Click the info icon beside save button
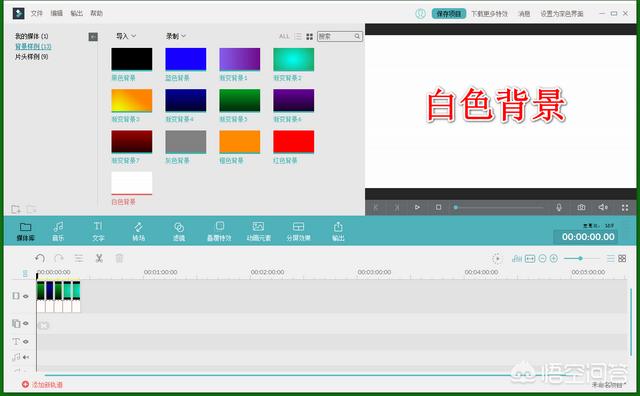 (420, 13)
